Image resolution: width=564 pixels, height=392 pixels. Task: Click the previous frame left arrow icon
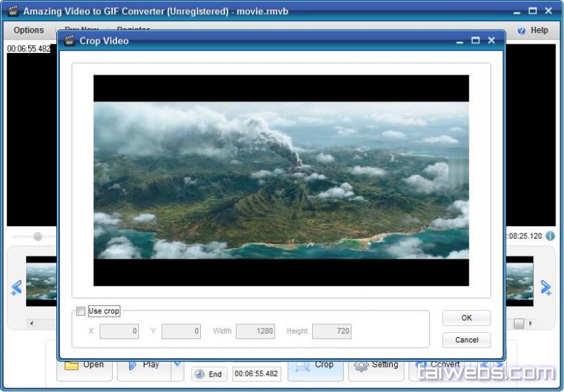tap(16, 287)
